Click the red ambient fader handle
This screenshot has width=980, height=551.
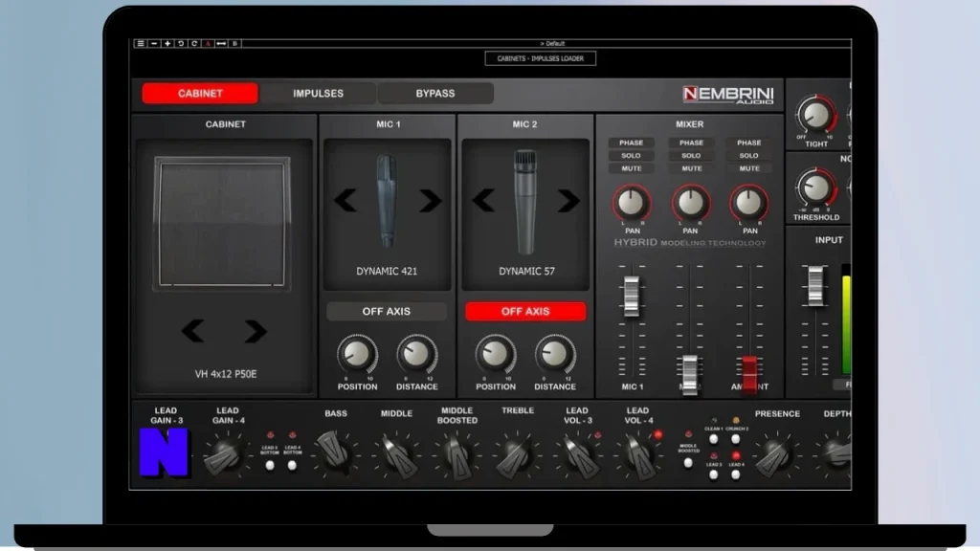pos(748,374)
